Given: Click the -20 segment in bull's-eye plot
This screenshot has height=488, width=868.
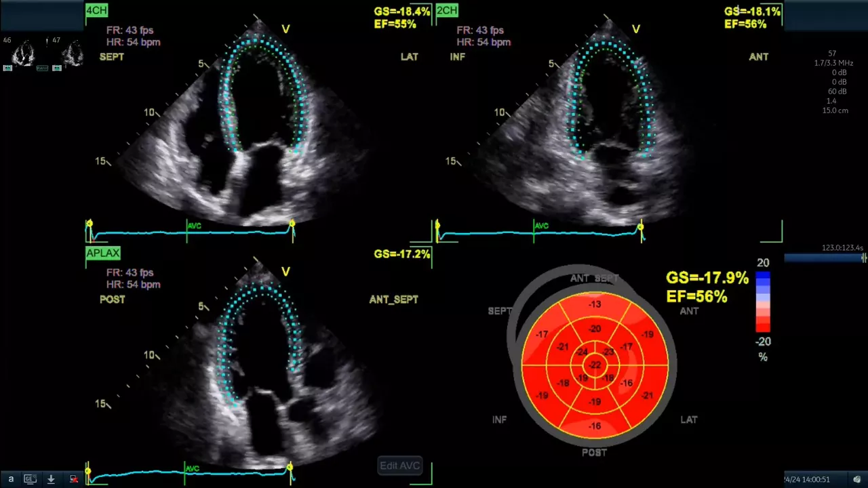Looking at the screenshot, I should (x=595, y=329).
